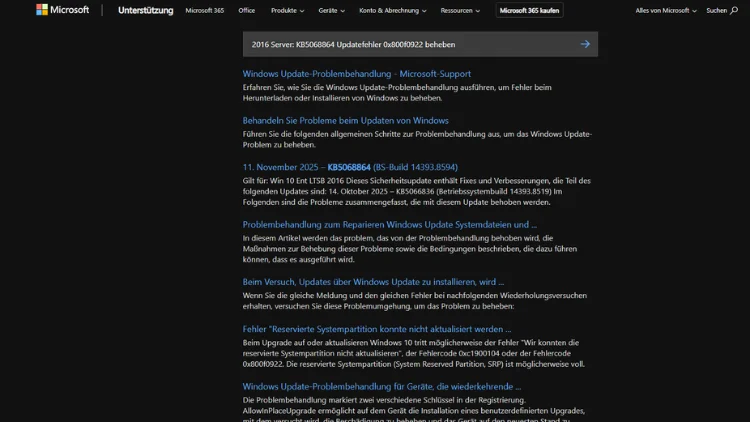The width and height of the screenshot is (750, 422).
Task: Expand the Alles von Microsoft menu
Action: pos(665,11)
